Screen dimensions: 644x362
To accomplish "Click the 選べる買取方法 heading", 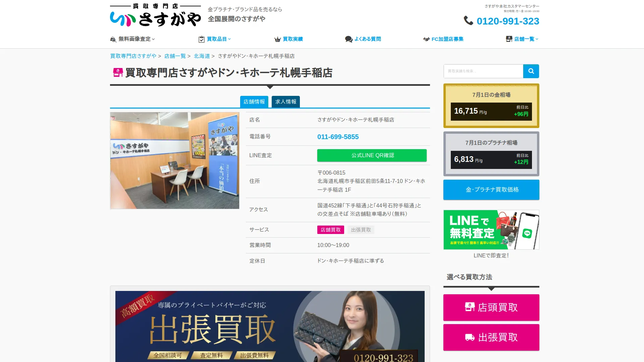I will click(469, 277).
